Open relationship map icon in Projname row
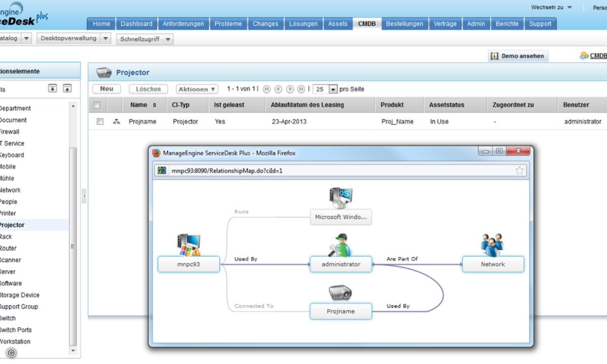 pyautogui.click(x=116, y=122)
